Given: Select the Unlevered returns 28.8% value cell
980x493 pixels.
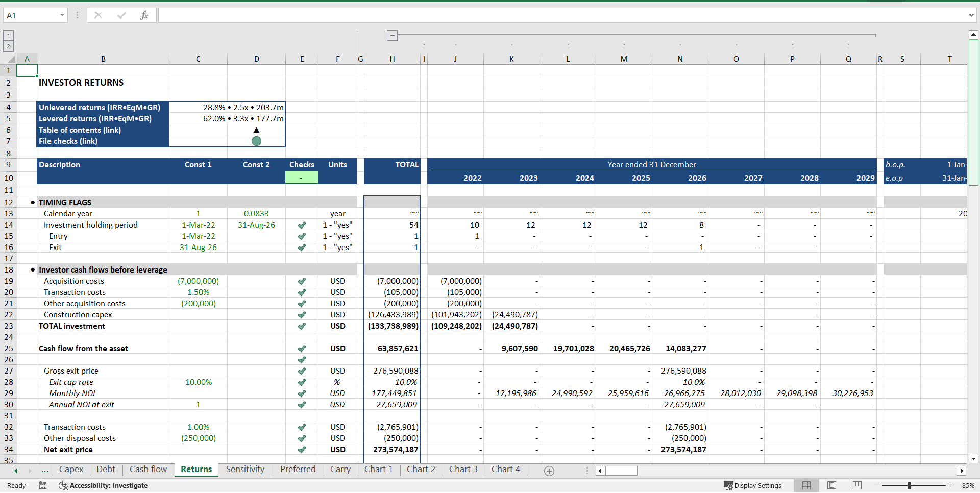Looking at the screenshot, I should (x=227, y=108).
